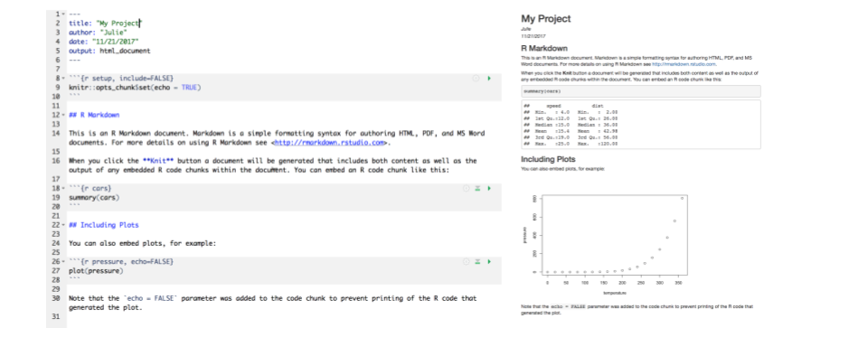The height and width of the screenshot is (347, 868).
Task: Click the summary(cars) code box in preview
Action: (640, 91)
